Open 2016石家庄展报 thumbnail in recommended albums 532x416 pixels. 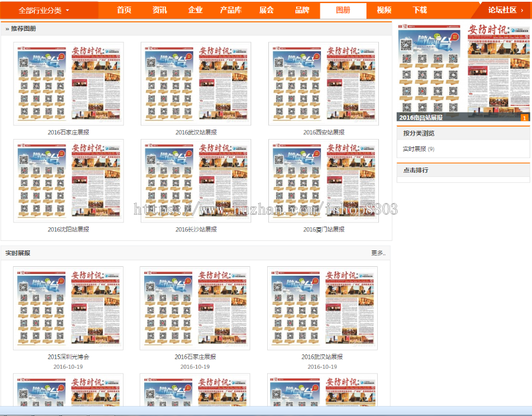[69, 83]
